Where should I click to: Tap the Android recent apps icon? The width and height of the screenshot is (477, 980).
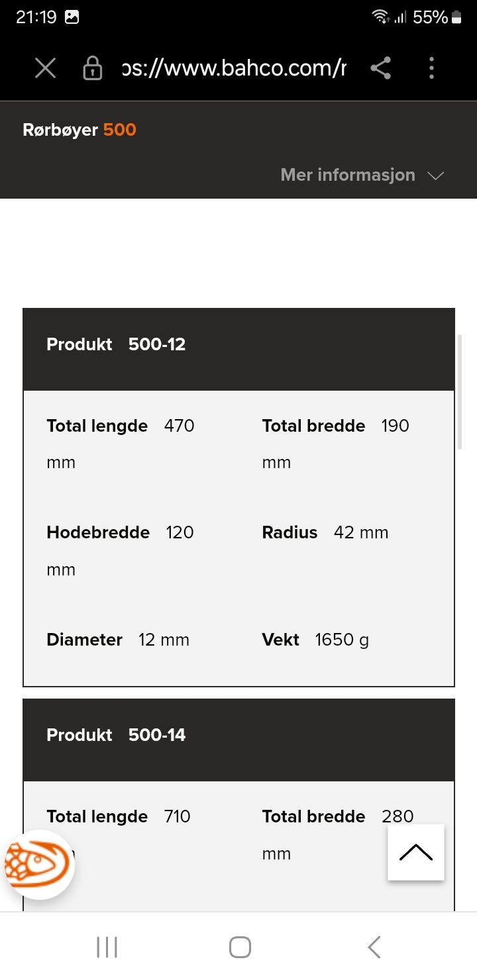[x=107, y=947]
